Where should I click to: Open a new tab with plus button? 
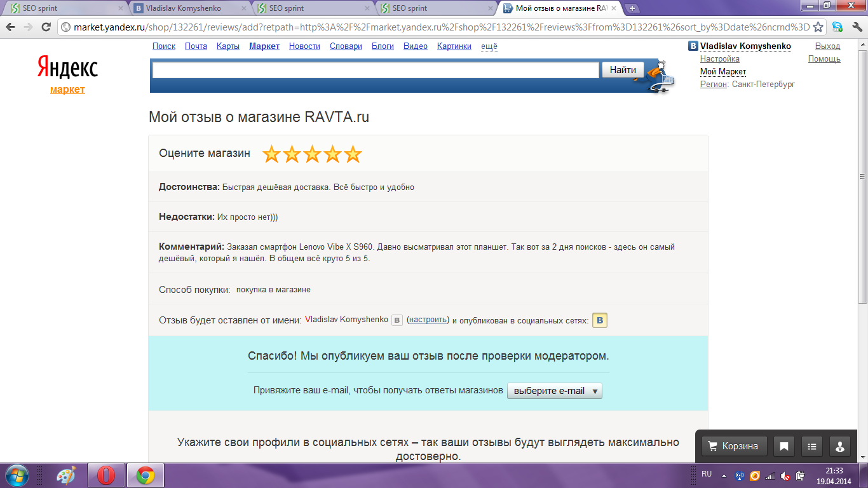tap(632, 8)
